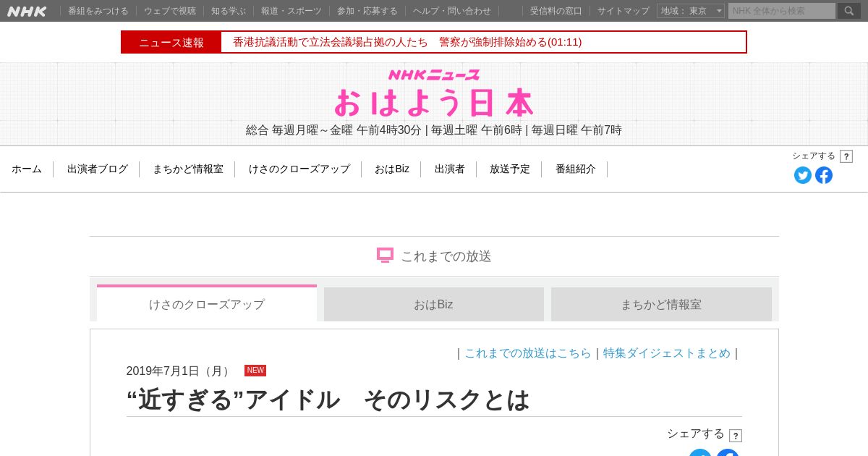Click the date 2019年7月1日（月）
Viewport: 868px width, 456px height.
(180, 371)
